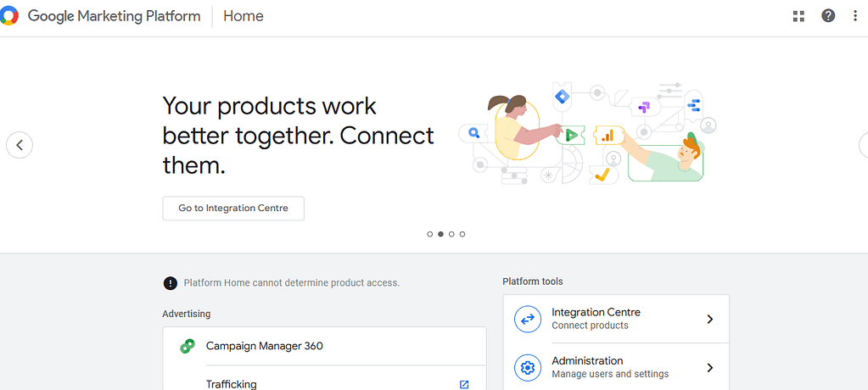Click the product access warning icon
868x390 pixels.
(x=170, y=283)
